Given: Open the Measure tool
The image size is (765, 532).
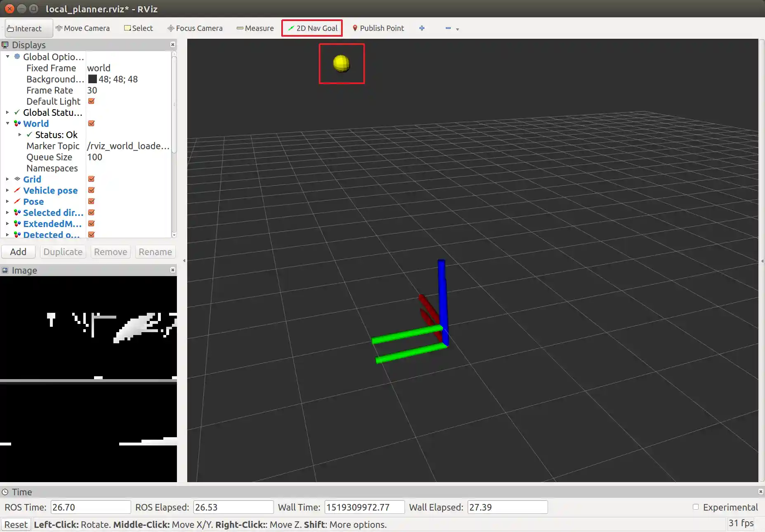Looking at the screenshot, I should tap(255, 28).
